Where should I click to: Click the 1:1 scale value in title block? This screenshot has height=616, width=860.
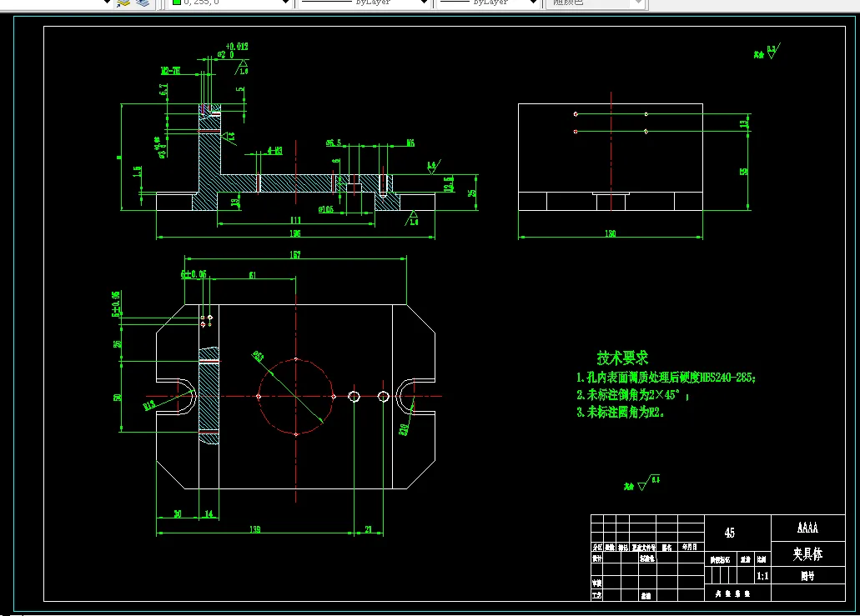pos(762,576)
